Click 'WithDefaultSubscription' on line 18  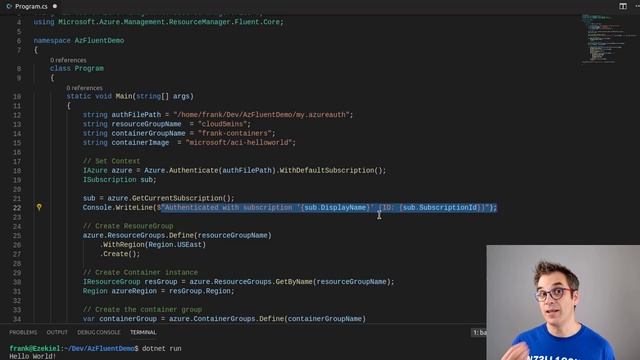pos(327,170)
